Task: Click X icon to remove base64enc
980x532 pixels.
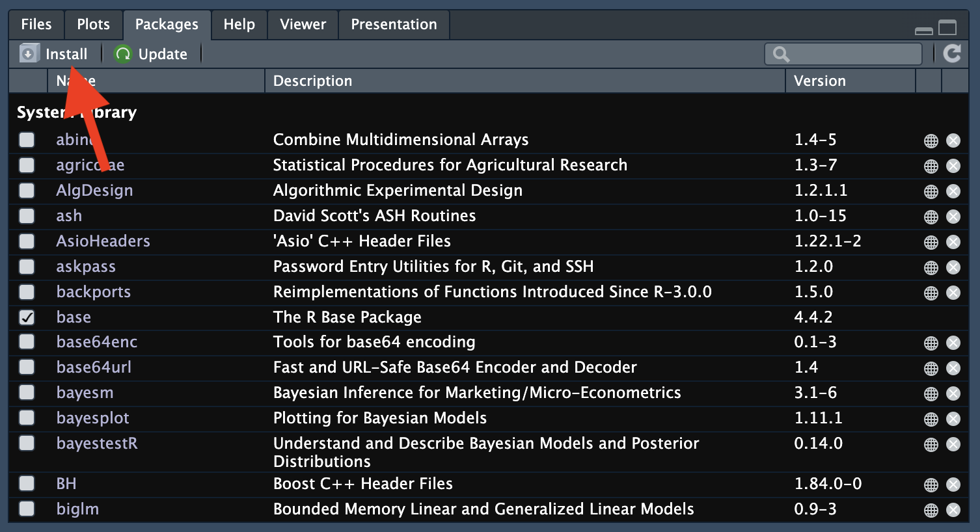Action: click(x=953, y=343)
